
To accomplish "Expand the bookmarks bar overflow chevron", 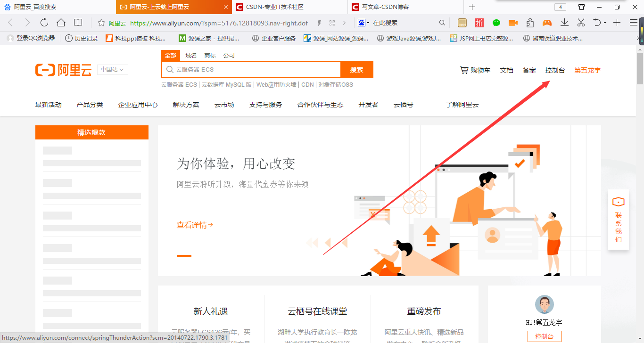I will (639, 38).
